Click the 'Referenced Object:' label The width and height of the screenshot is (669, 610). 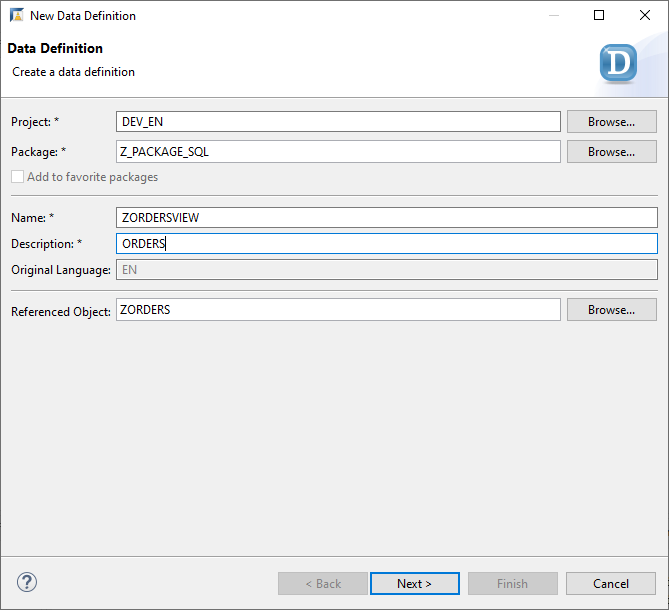61,312
